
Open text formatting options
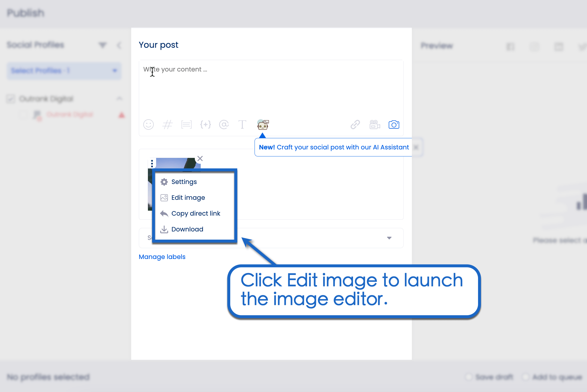[x=242, y=125]
